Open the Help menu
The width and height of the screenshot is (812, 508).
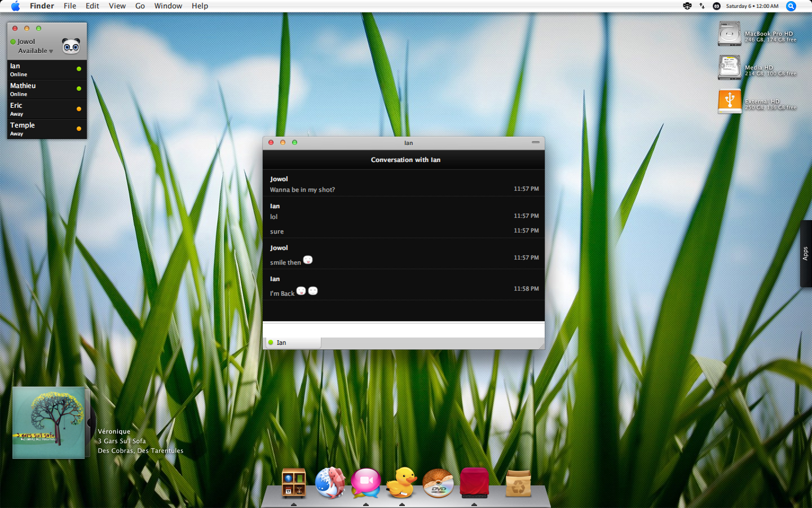click(x=200, y=6)
